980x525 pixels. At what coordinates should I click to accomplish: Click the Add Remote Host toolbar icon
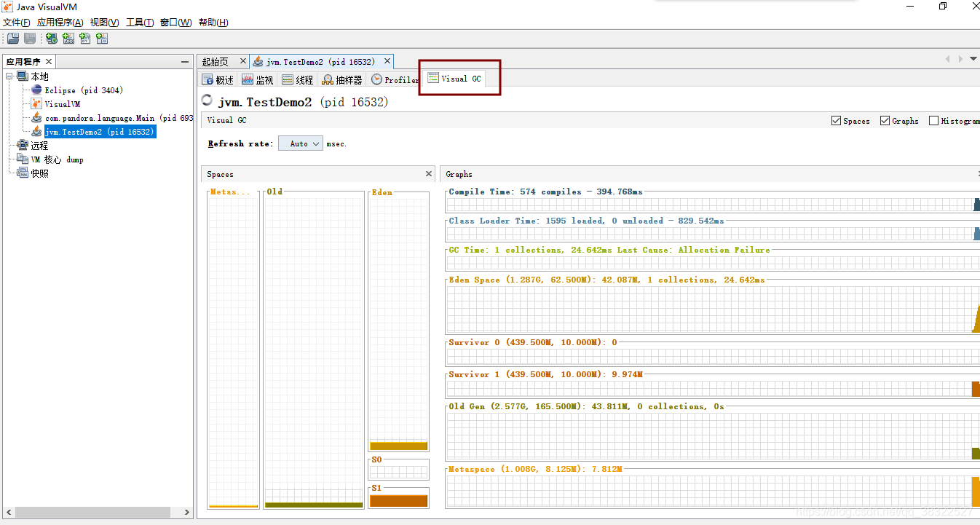pos(52,39)
